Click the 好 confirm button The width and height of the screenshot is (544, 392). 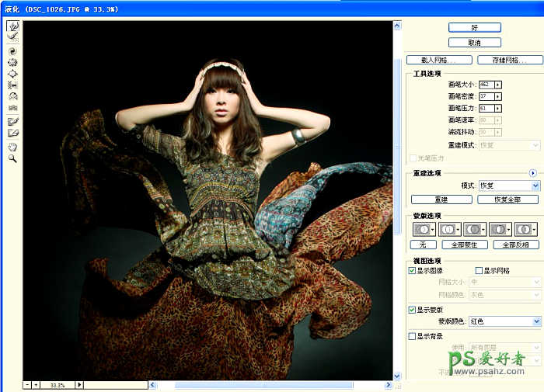[x=474, y=27]
